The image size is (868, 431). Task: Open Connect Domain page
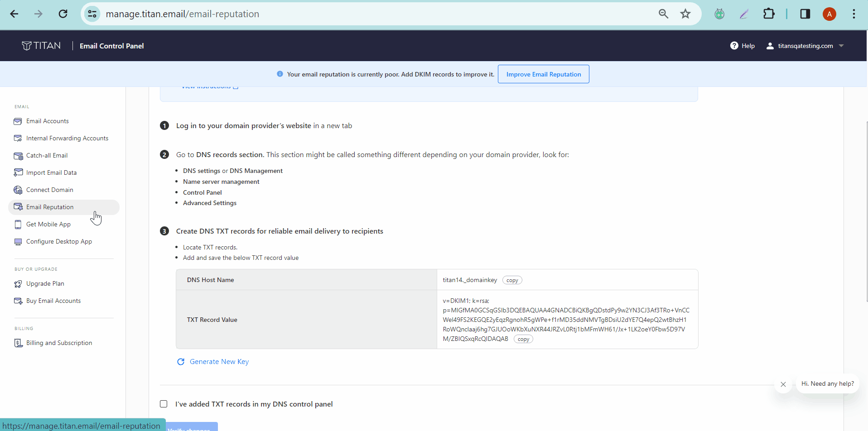49,190
